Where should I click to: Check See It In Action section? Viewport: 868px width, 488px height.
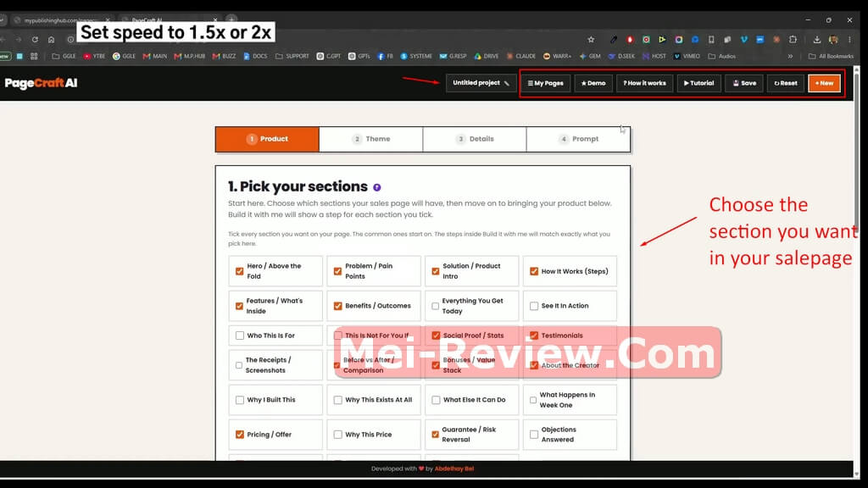pos(534,306)
